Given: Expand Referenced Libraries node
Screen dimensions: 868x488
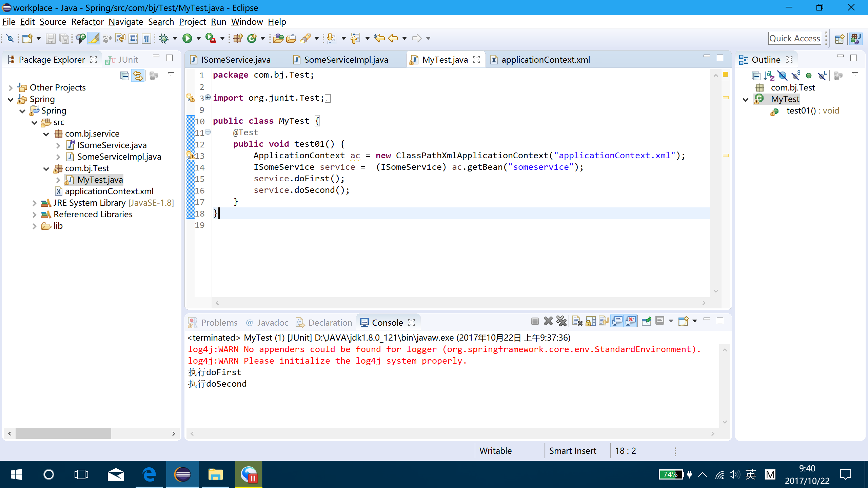Looking at the screenshot, I should pyautogui.click(x=34, y=215).
